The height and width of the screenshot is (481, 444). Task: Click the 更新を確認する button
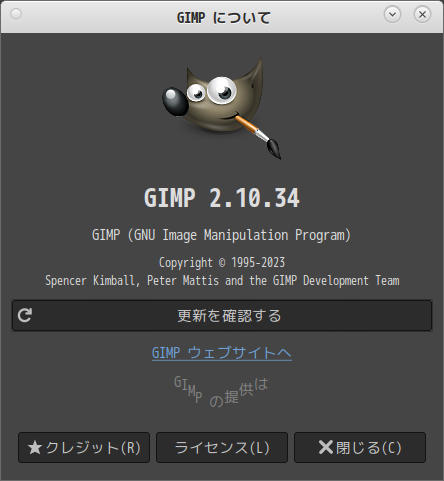click(x=222, y=315)
